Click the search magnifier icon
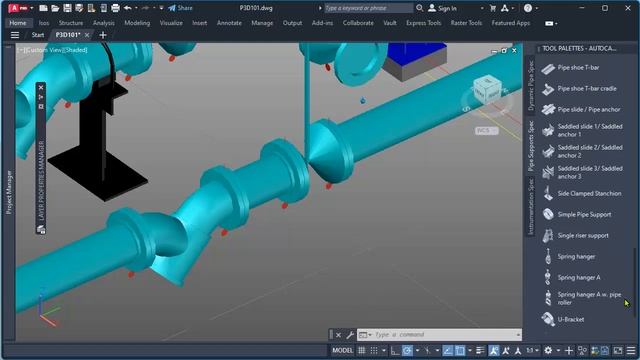 (420, 8)
